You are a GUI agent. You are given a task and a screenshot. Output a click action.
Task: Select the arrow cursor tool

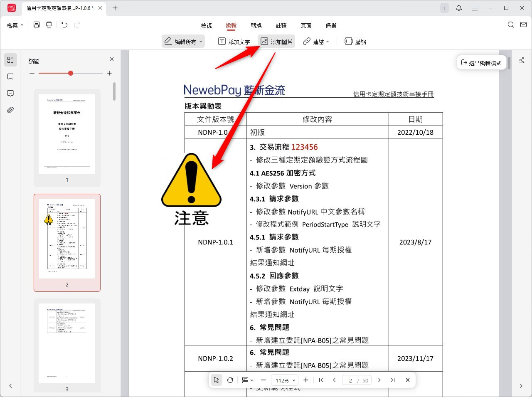click(x=217, y=380)
